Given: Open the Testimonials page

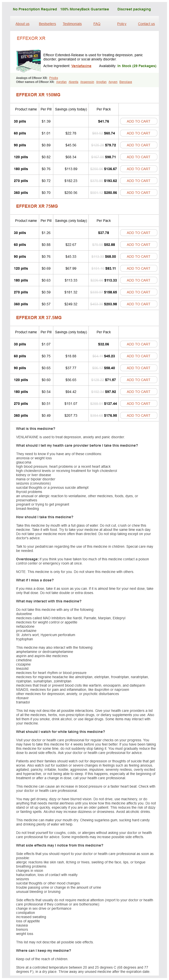Looking at the screenshot, I should [x=72, y=24].
